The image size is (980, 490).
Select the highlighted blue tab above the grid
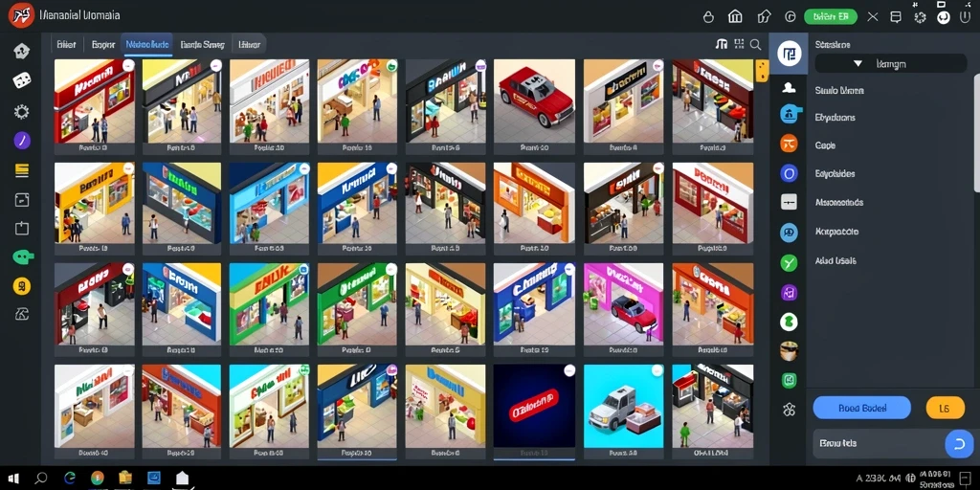[146, 44]
